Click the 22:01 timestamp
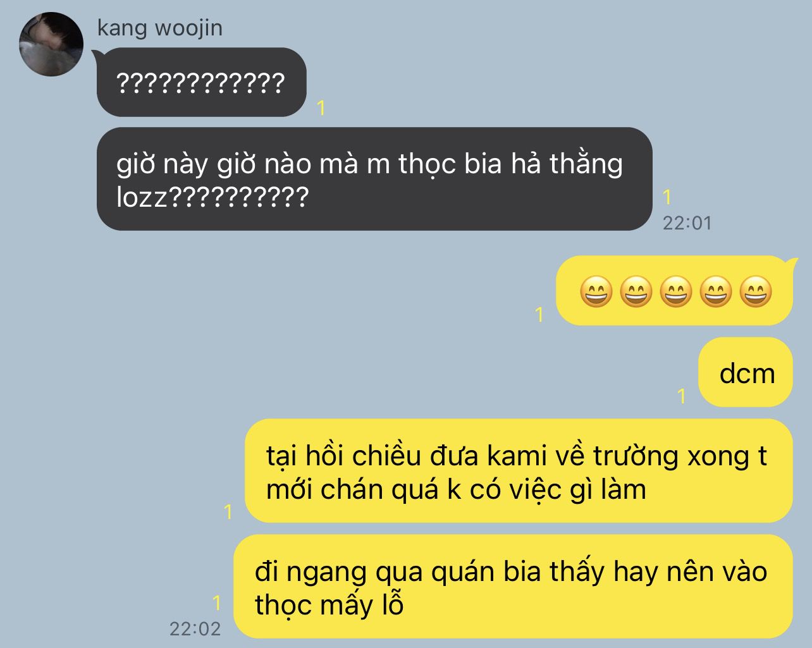This screenshot has width=812, height=648. (687, 223)
